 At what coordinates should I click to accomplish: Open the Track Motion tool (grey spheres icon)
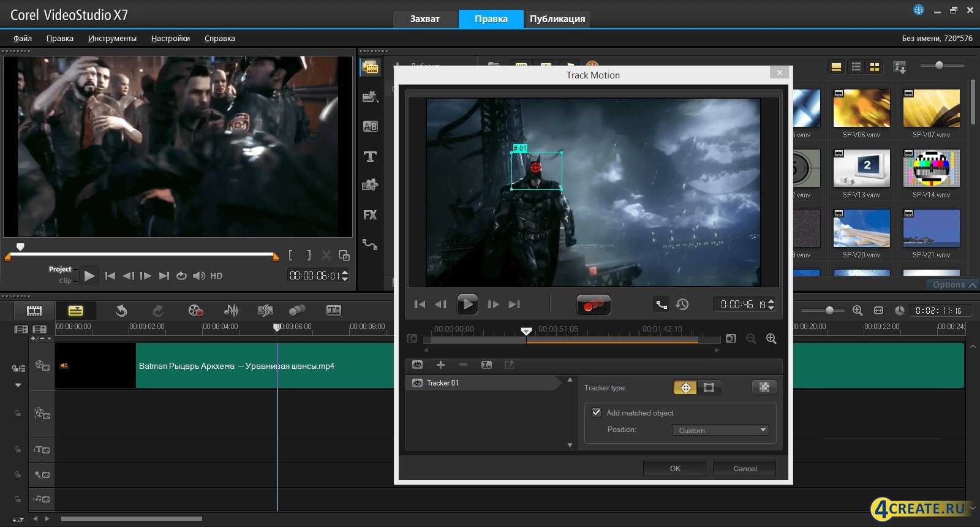click(x=297, y=311)
